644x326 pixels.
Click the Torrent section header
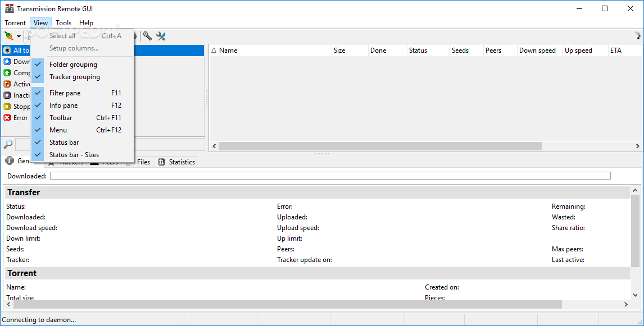(x=318, y=273)
